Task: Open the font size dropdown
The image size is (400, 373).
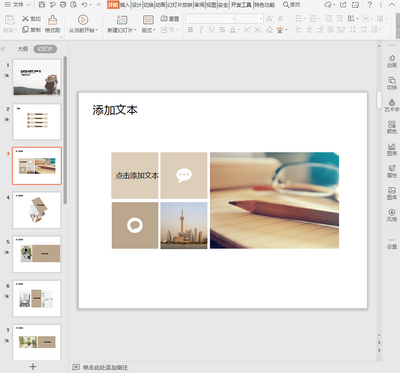Action: (x=261, y=19)
